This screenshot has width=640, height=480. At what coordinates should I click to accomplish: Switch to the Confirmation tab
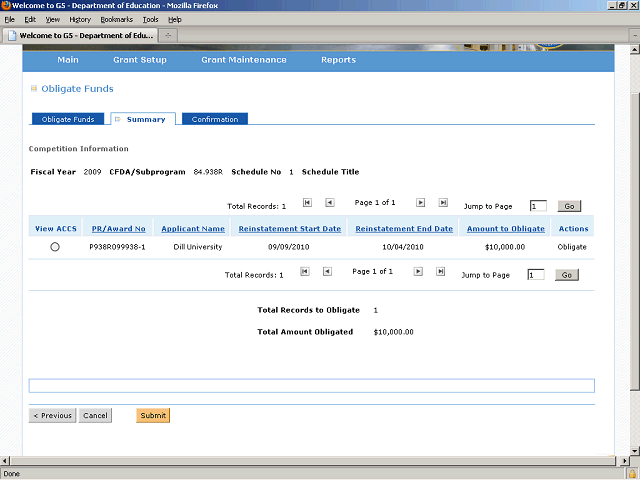[215, 119]
